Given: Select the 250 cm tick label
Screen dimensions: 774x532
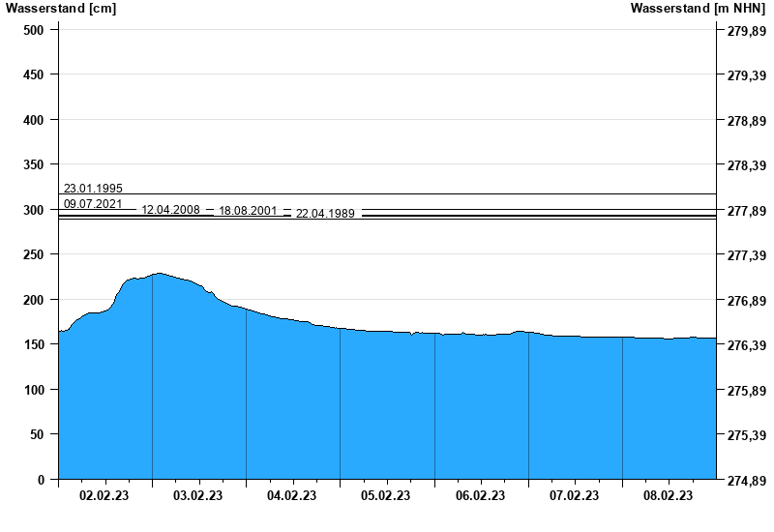Looking at the screenshot, I should [34, 254].
